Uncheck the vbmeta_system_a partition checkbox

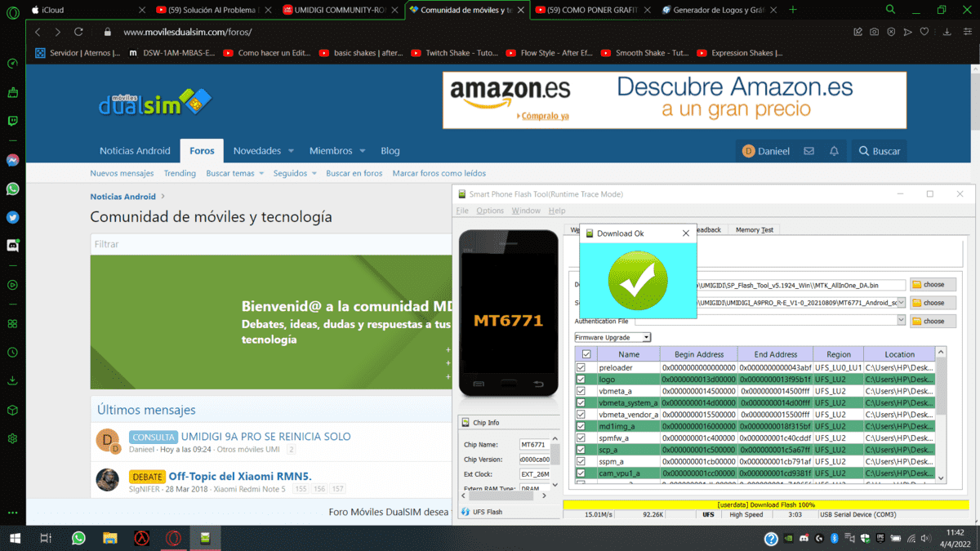[581, 402]
